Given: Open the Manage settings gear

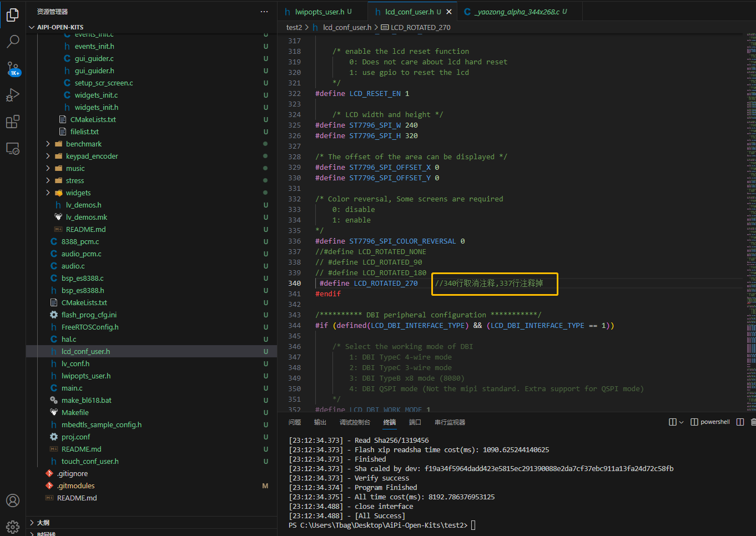Looking at the screenshot, I should coord(13,527).
